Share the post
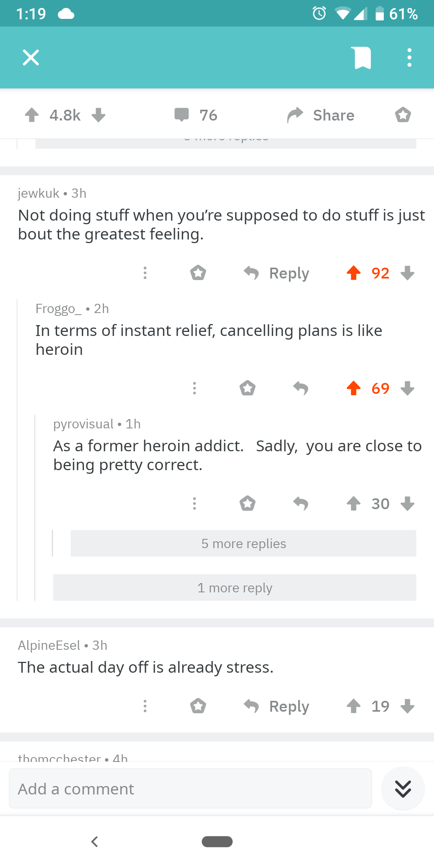Screen dimensions: 434x868 [x=320, y=115]
